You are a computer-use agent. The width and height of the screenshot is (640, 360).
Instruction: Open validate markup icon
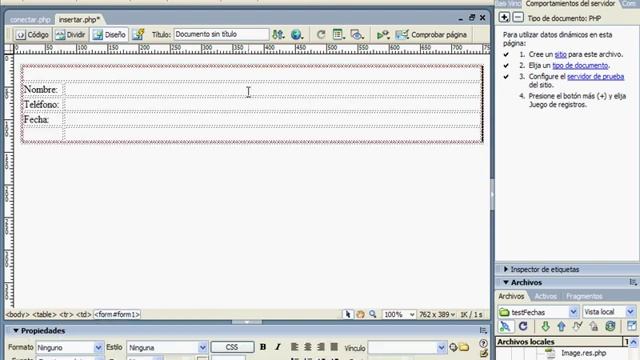(x=383, y=35)
